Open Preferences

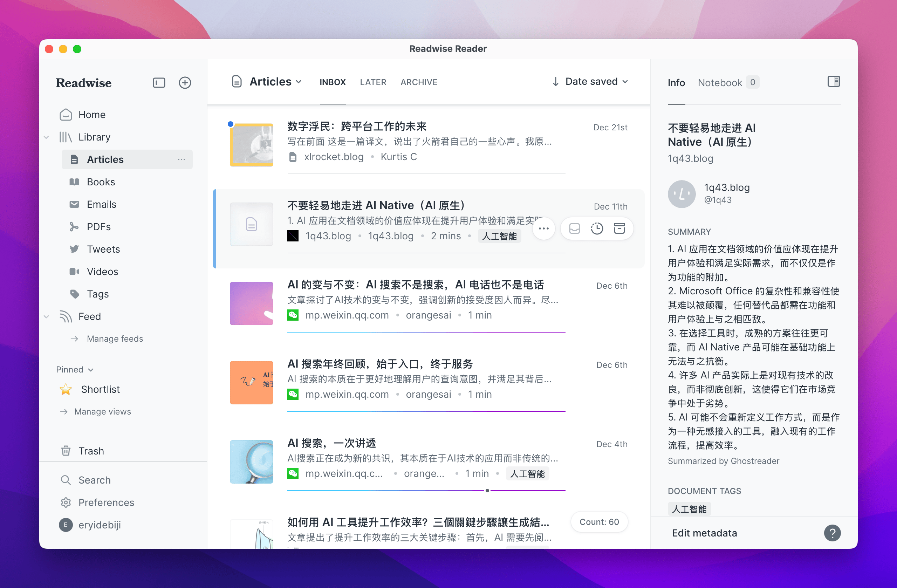coord(106,502)
